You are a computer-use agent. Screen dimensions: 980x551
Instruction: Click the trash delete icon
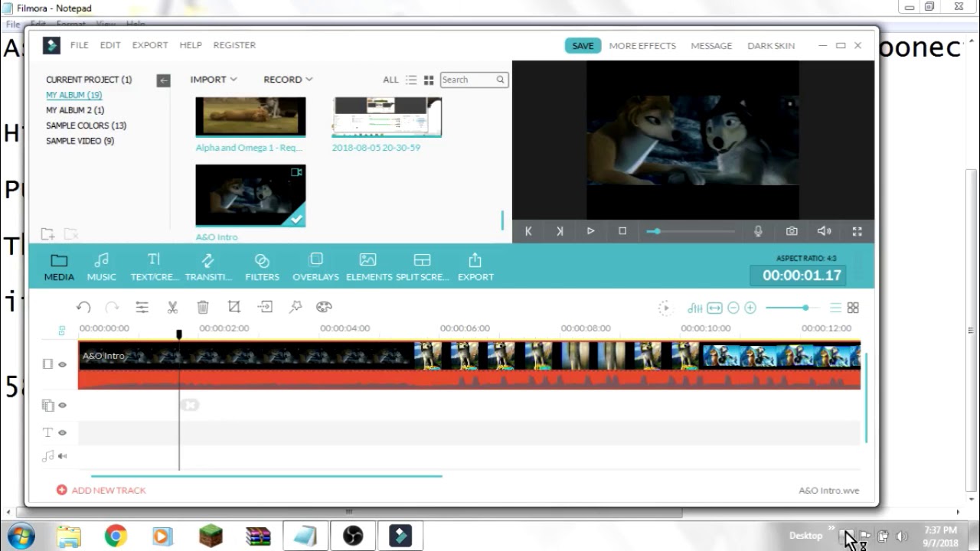tap(203, 307)
